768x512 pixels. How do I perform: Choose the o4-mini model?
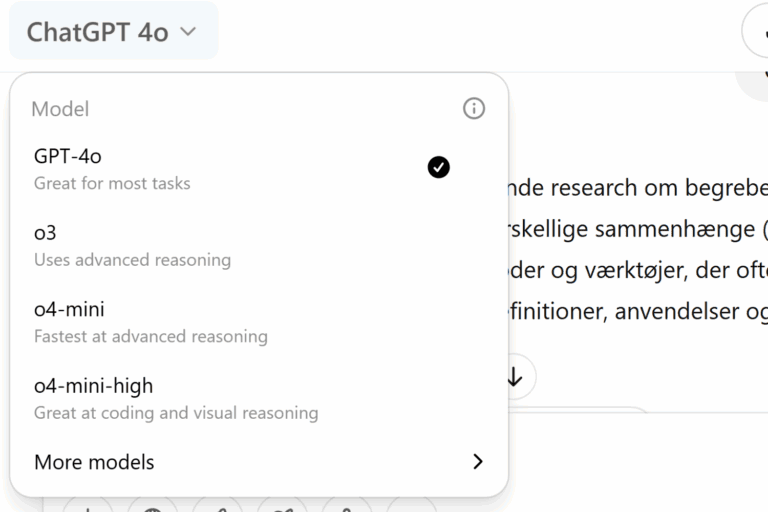[x=259, y=322]
